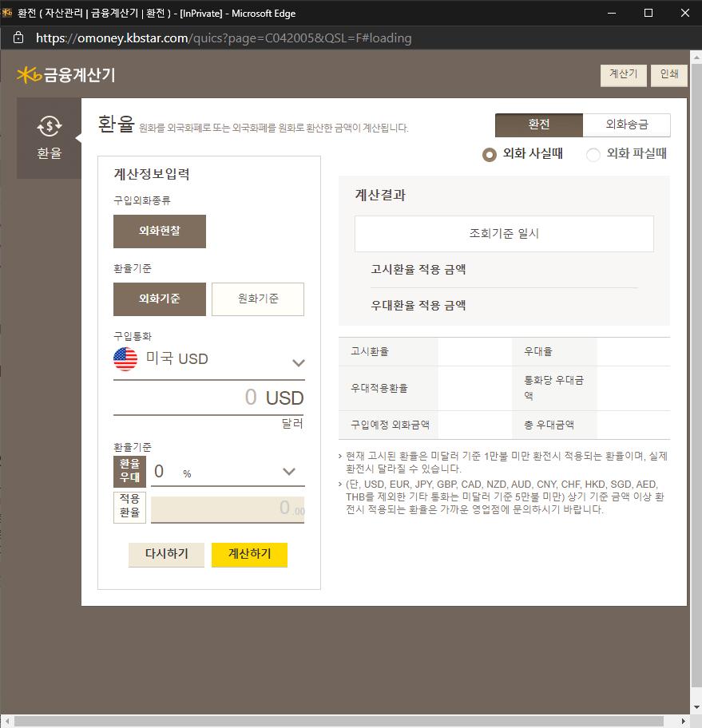Viewport: 702px width, 728px height.
Task: Click the lock icon in address bar
Action: pyautogui.click(x=18, y=38)
